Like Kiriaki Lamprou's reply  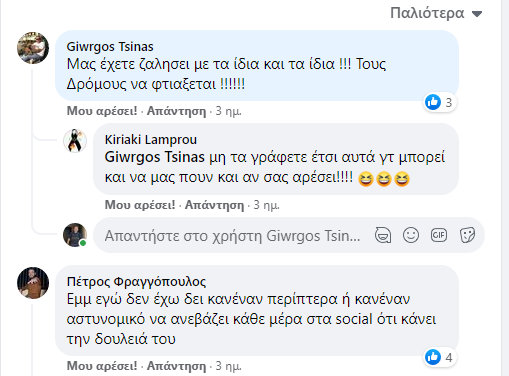pos(140,205)
